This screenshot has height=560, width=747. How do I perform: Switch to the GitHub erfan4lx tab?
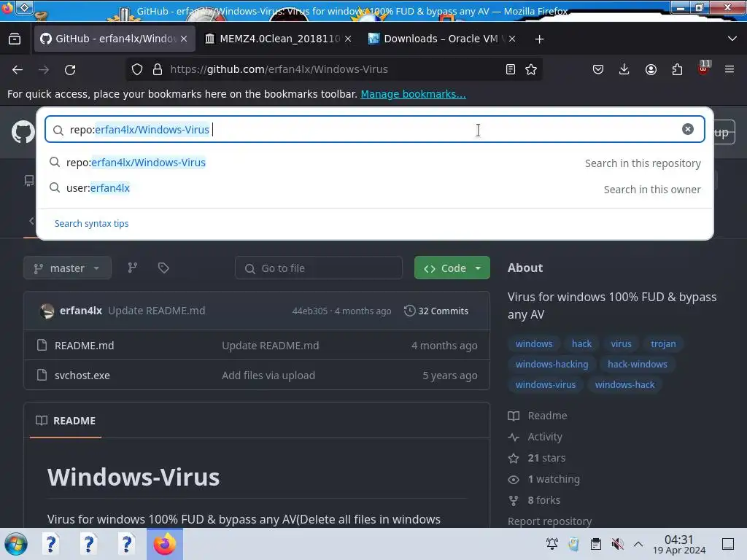115,39
